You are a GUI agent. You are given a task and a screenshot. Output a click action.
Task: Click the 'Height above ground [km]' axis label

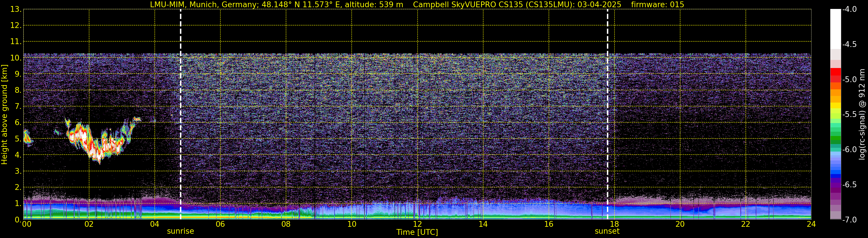tap(4, 115)
